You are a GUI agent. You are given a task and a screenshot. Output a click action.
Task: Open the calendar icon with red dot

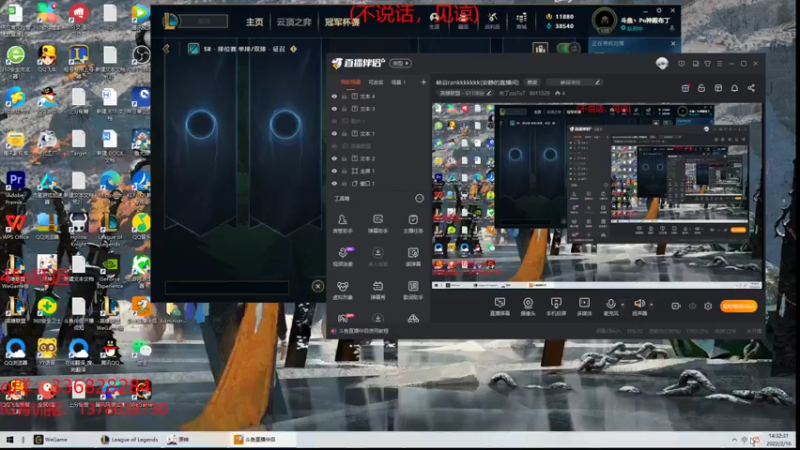(685, 88)
